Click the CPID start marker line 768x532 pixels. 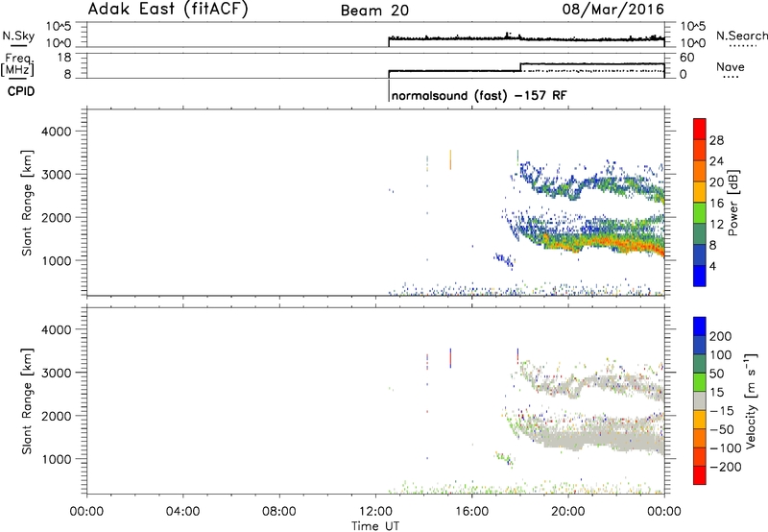pos(389,90)
